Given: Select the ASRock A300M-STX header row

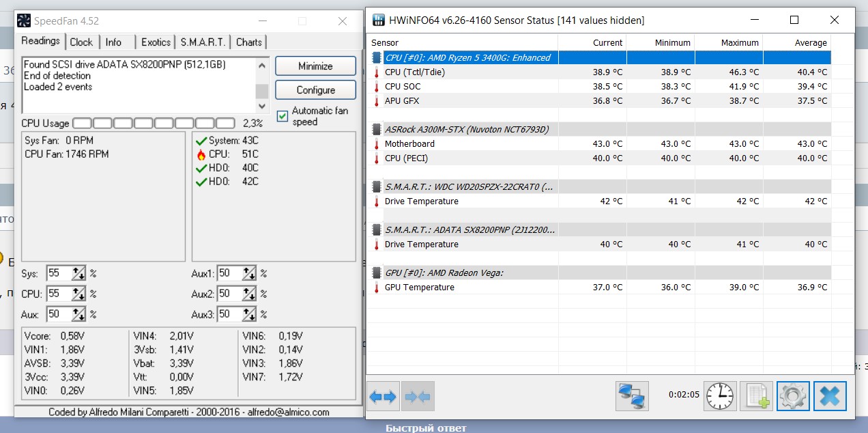Looking at the screenshot, I should (x=601, y=129).
